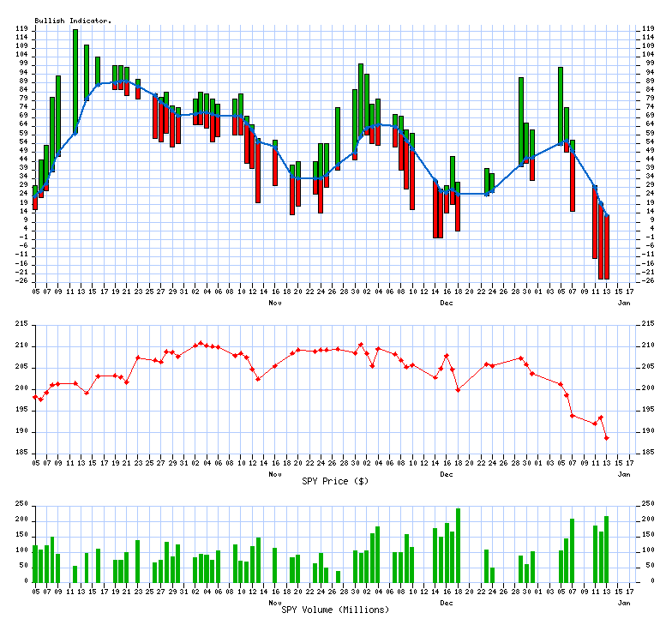The height and width of the screenshot is (625, 672).
Task: Select the tallest volume bar in the SPY Volume chart
Action: point(458,544)
